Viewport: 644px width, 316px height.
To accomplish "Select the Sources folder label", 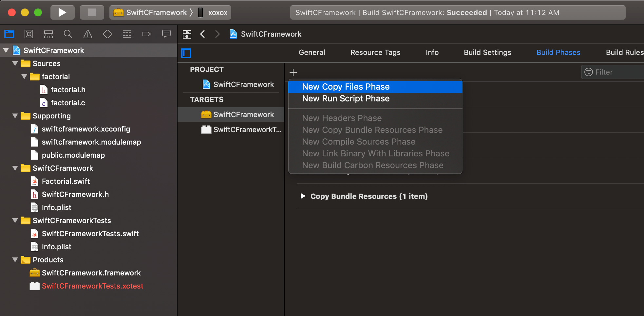I will click(x=47, y=63).
